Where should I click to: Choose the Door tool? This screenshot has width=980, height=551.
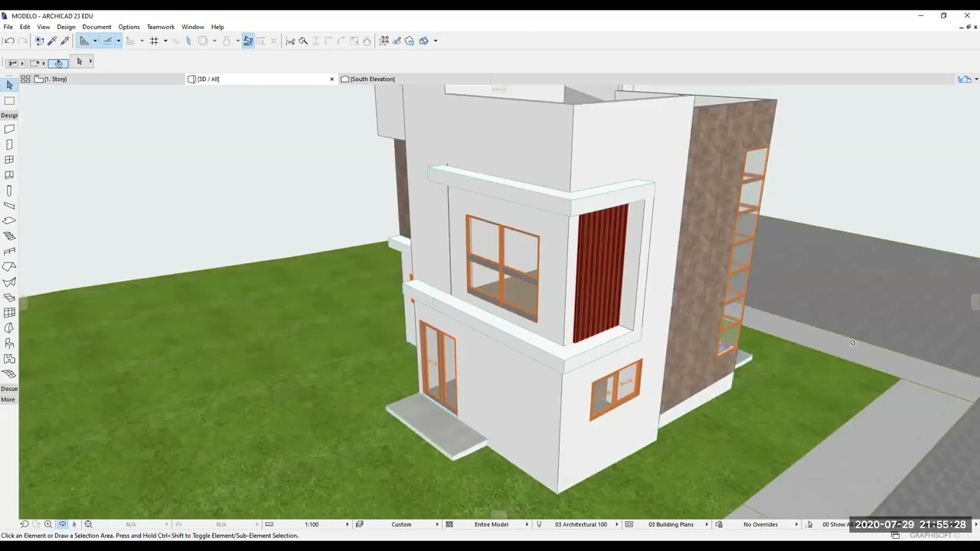pyautogui.click(x=9, y=145)
